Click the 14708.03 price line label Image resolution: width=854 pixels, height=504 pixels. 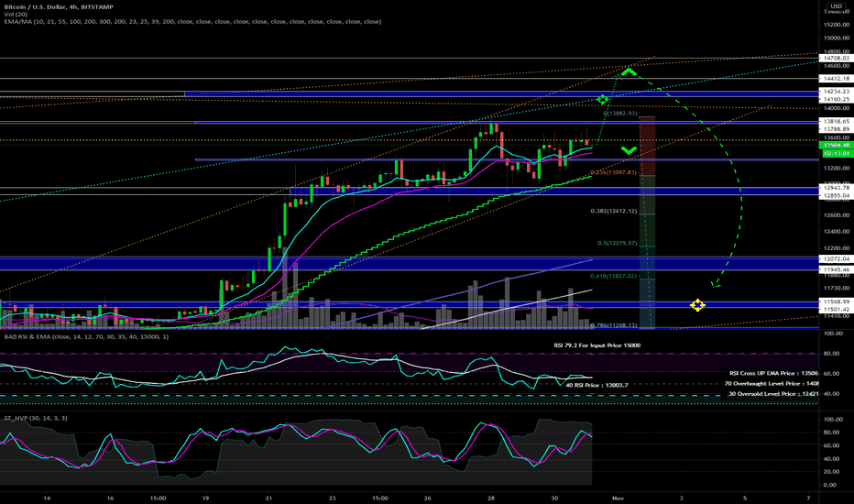837,58
